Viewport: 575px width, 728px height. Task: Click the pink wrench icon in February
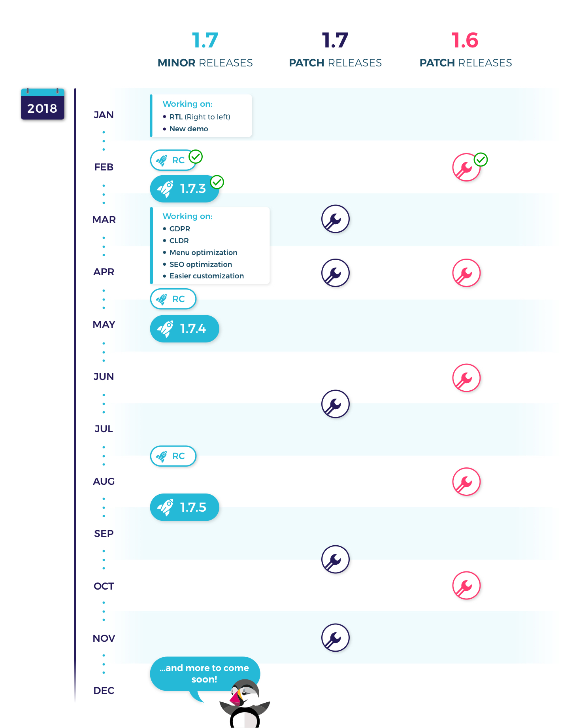pyautogui.click(x=466, y=168)
